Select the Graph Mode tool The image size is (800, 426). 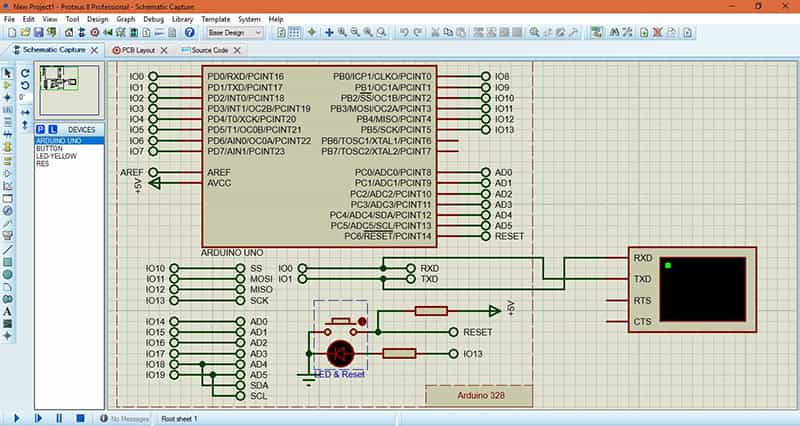point(7,186)
